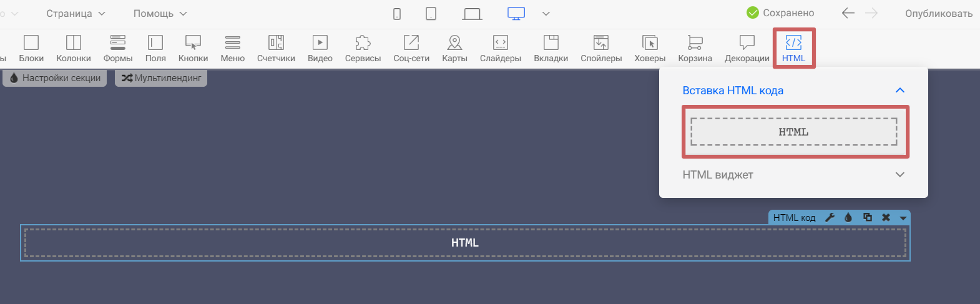This screenshot has height=304, width=980.
Task: Delete the HTML код block with X
Action: [886, 217]
